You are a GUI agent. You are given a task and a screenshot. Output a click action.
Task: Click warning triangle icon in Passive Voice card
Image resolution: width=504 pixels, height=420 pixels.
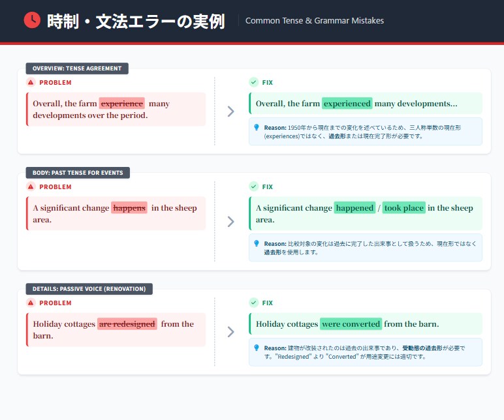pos(31,303)
